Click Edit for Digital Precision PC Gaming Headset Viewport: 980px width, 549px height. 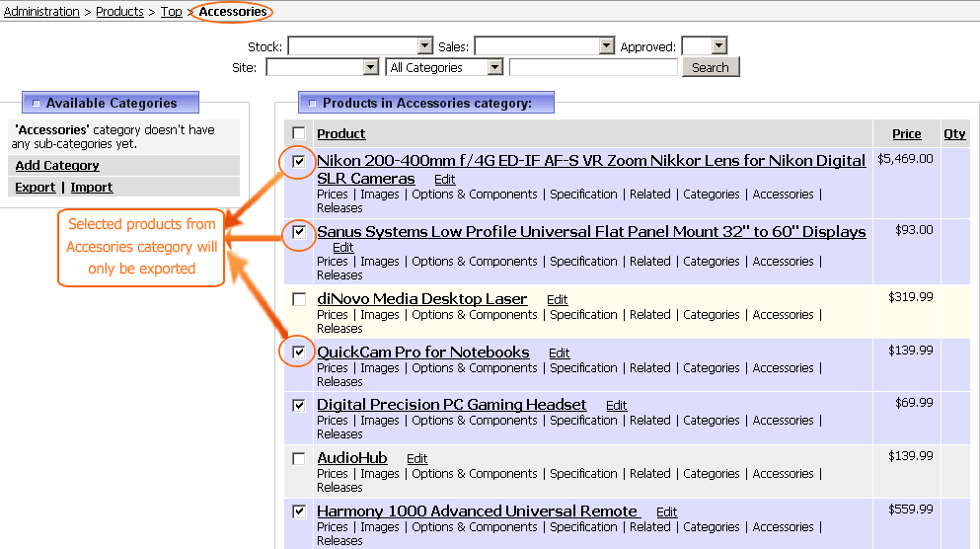(616, 406)
